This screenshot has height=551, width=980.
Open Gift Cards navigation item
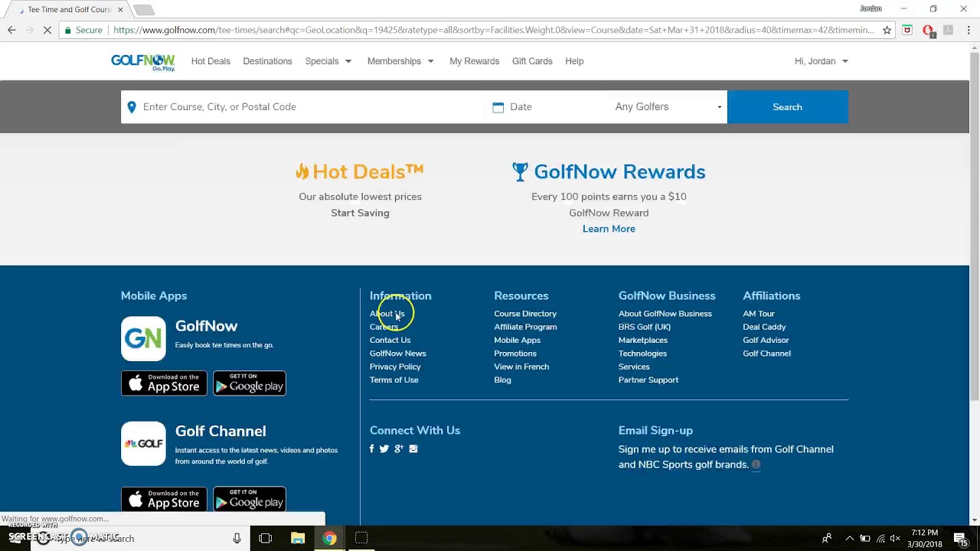(532, 61)
